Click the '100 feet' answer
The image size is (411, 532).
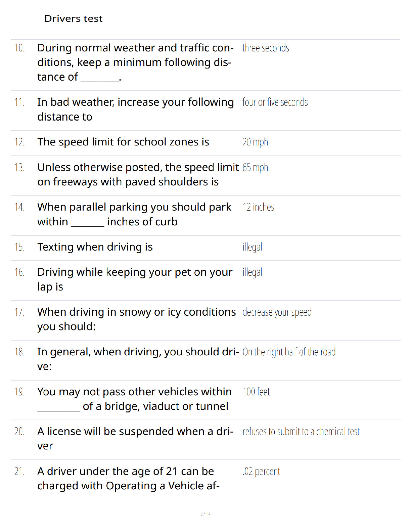point(256,392)
